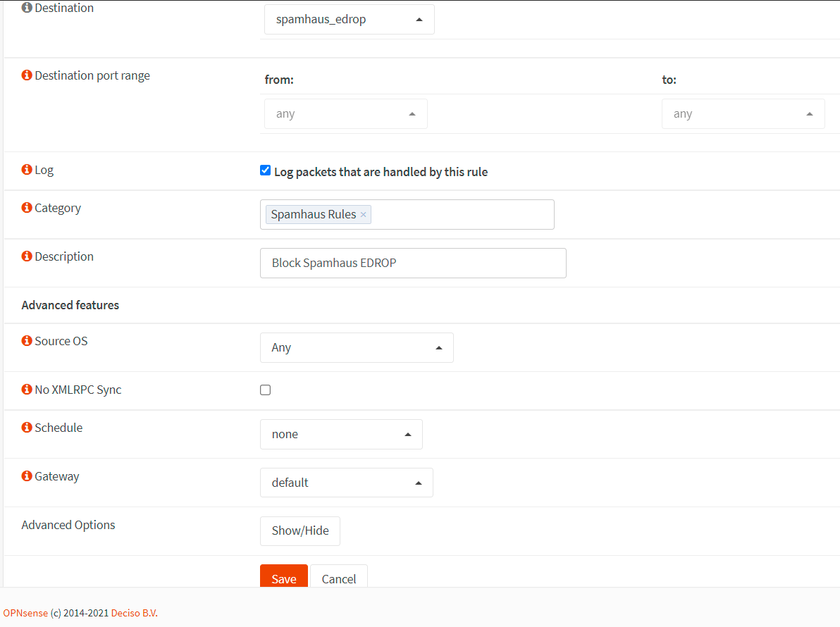Screen dimensions: 840x627
Task: Open the Destination spamhaus_edrop dropdown
Action: [x=349, y=20]
